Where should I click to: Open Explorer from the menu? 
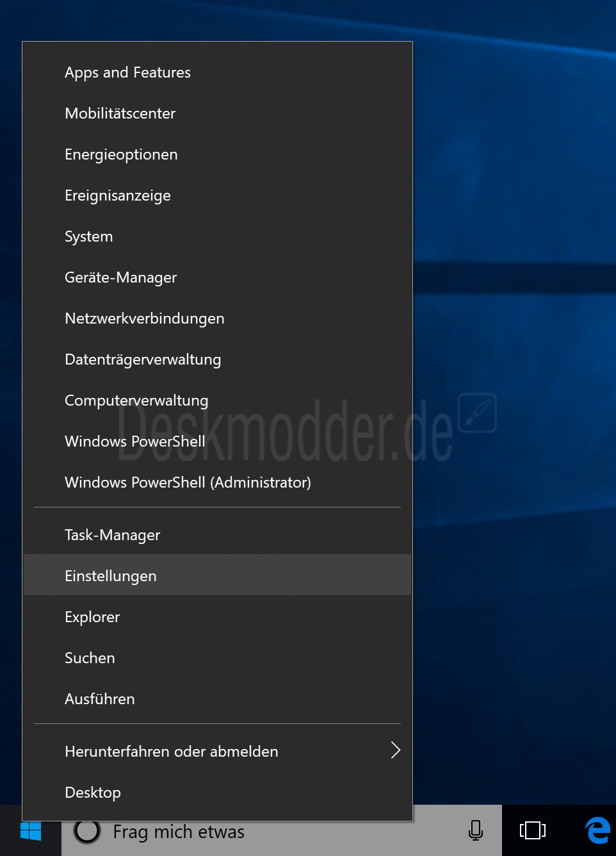click(x=218, y=616)
